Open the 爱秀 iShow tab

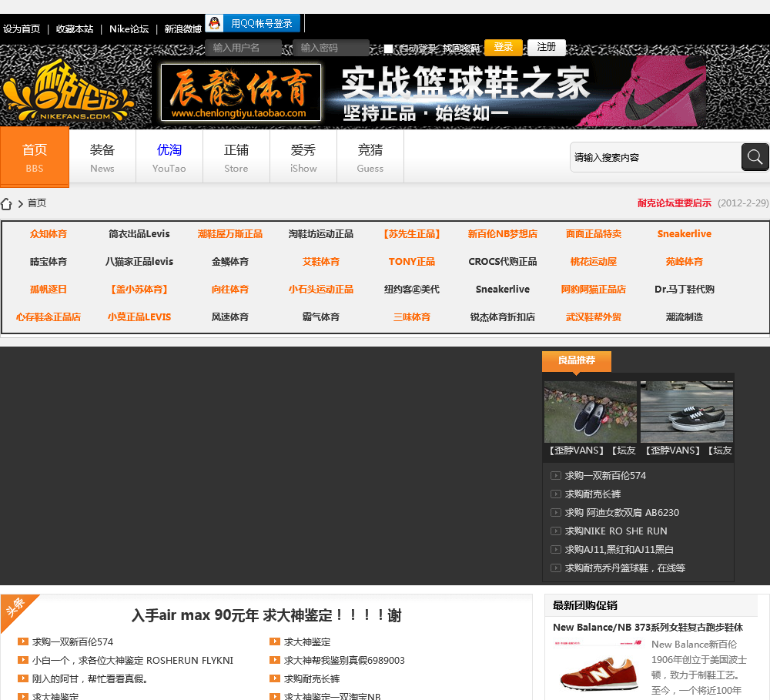click(303, 157)
